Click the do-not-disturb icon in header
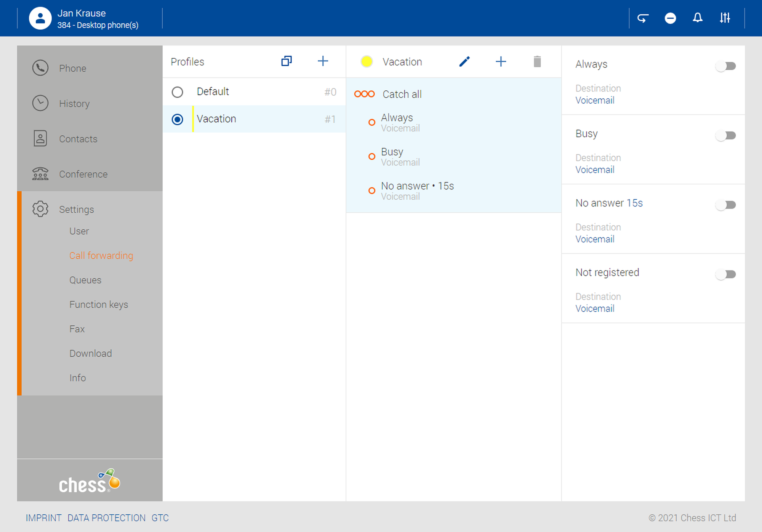Viewport: 762px width, 532px height. 670,18
